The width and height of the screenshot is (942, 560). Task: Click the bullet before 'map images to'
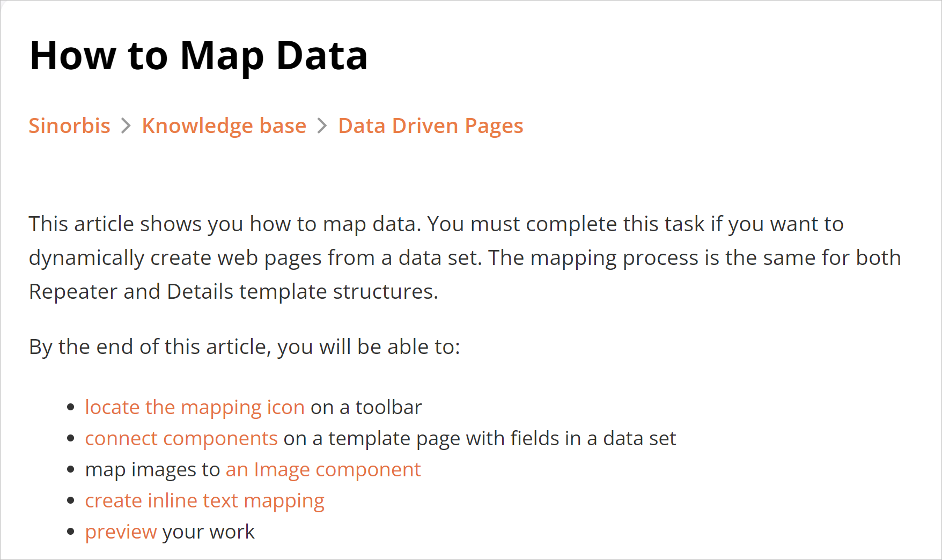pos(70,470)
